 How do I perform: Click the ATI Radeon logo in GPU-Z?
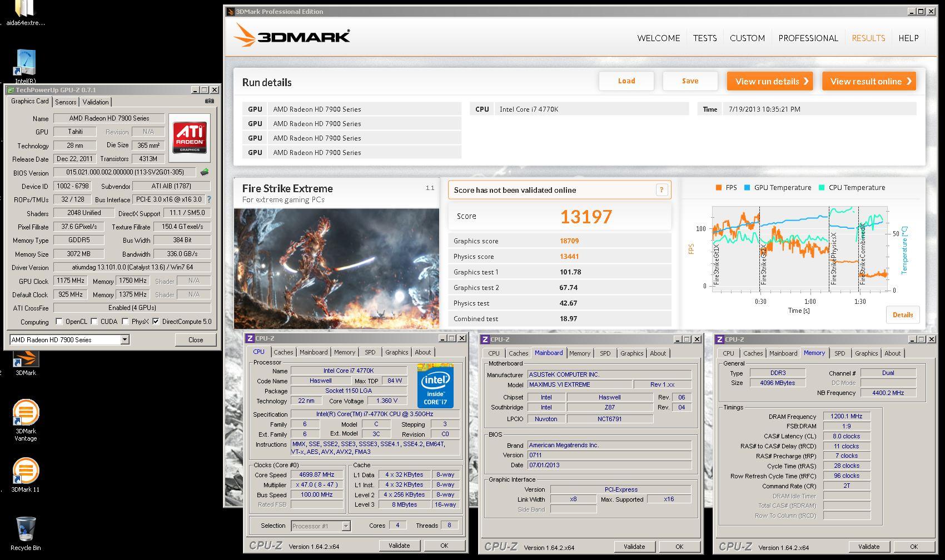(x=190, y=138)
